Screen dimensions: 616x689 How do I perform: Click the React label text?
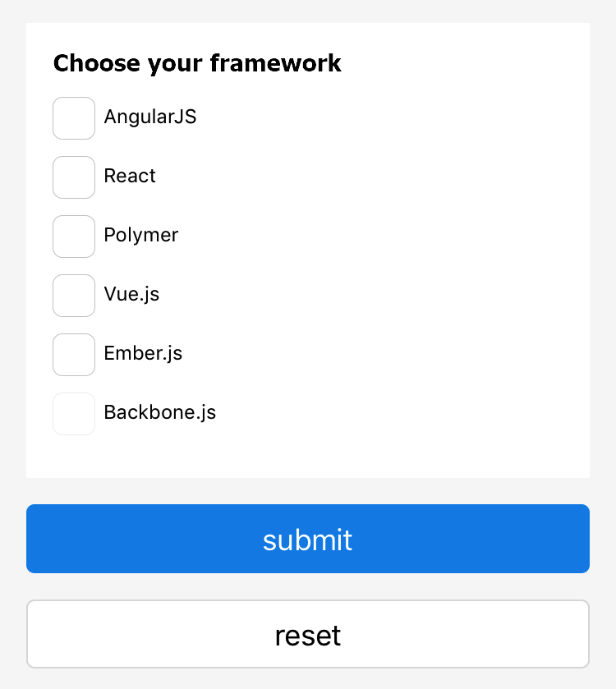130,176
